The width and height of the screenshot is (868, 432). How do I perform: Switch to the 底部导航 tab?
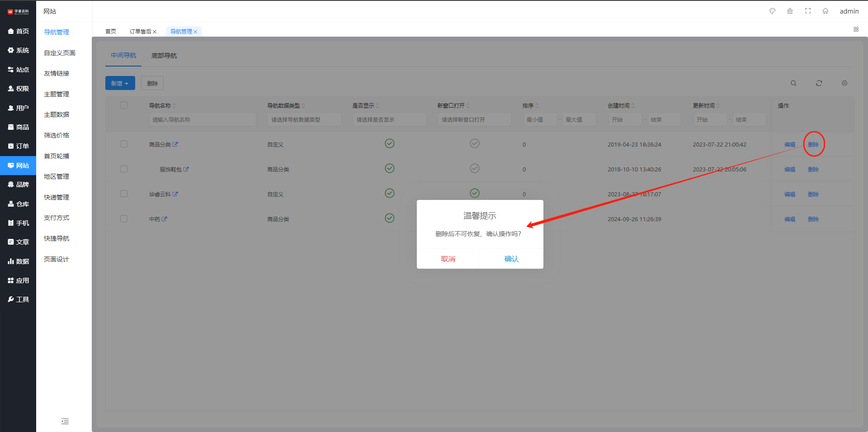164,56
